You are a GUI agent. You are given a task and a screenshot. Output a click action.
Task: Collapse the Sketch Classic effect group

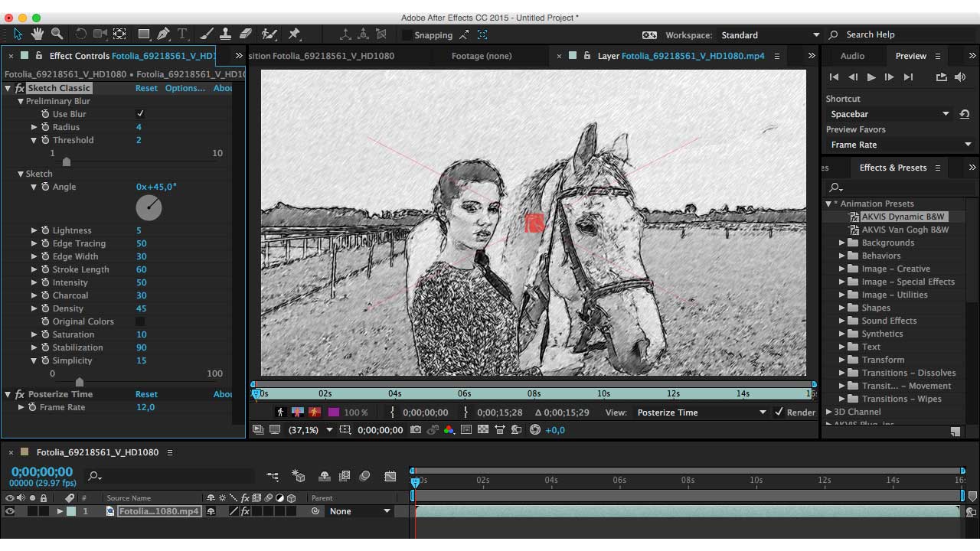pyautogui.click(x=8, y=89)
